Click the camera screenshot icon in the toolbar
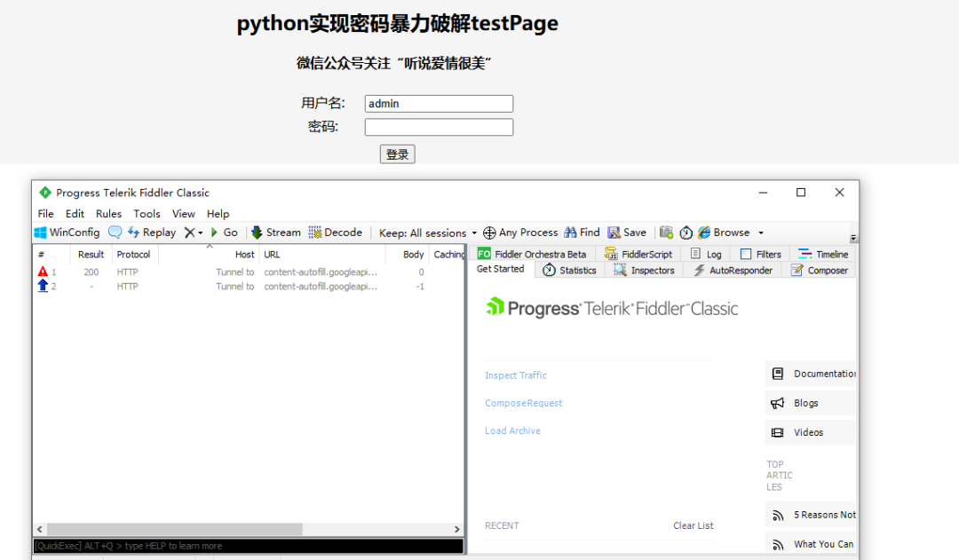Image resolution: width=959 pixels, height=560 pixels. pyautogui.click(x=666, y=233)
